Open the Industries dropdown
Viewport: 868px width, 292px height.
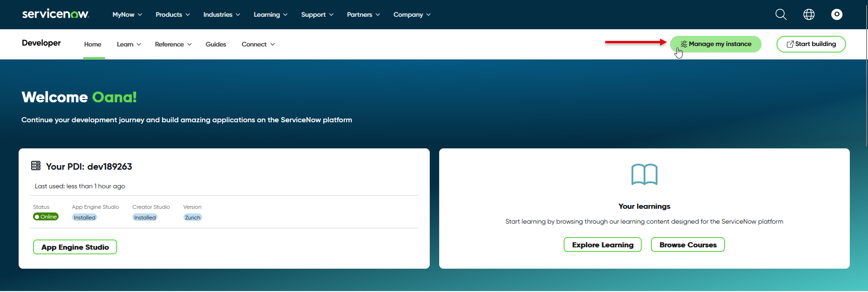point(221,15)
